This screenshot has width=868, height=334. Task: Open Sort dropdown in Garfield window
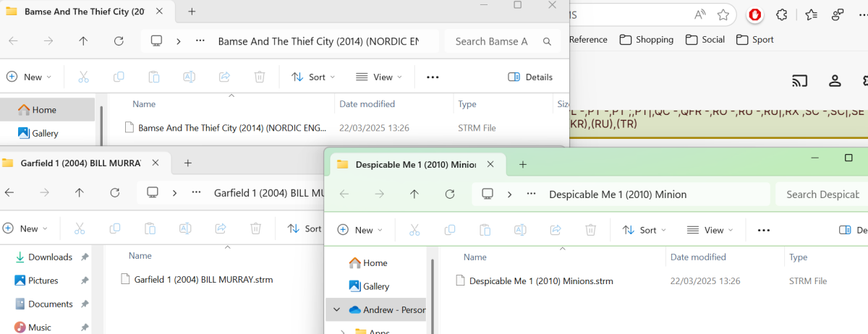[x=305, y=228]
